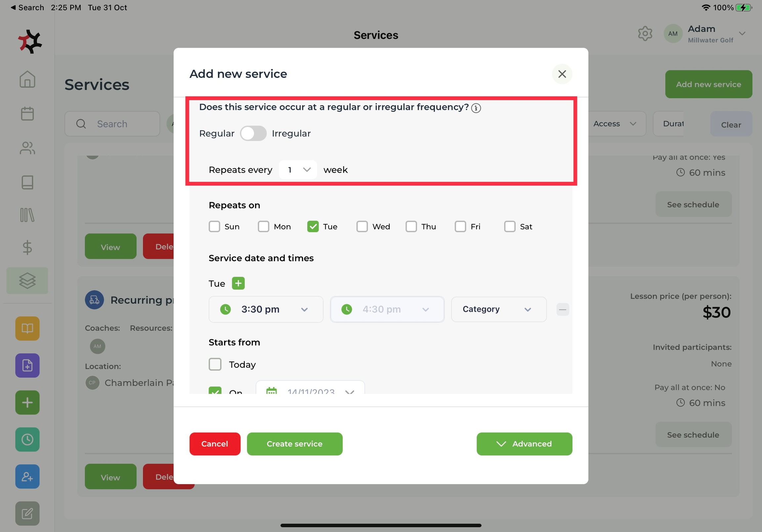The width and height of the screenshot is (762, 532).
Task: Uncheck the Tue repeat checkbox
Action: pyautogui.click(x=313, y=226)
